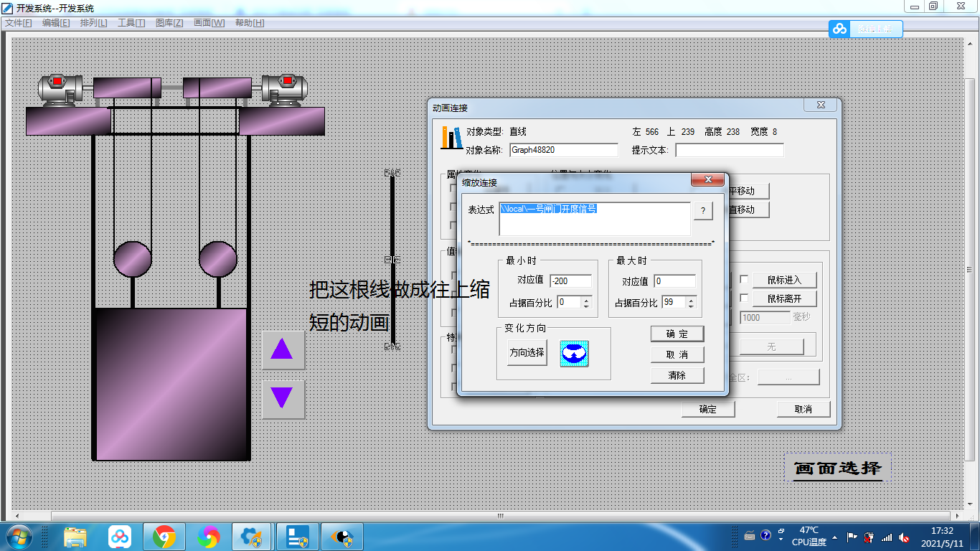The image size is (980, 551).
Task: Click the expression help question mark button
Action: [x=702, y=211]
